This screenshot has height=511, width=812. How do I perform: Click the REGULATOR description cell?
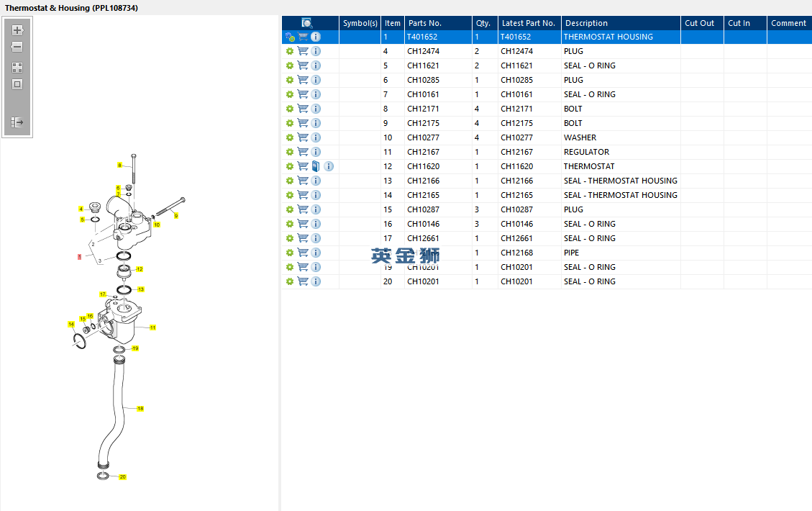[x=621, y=152]
